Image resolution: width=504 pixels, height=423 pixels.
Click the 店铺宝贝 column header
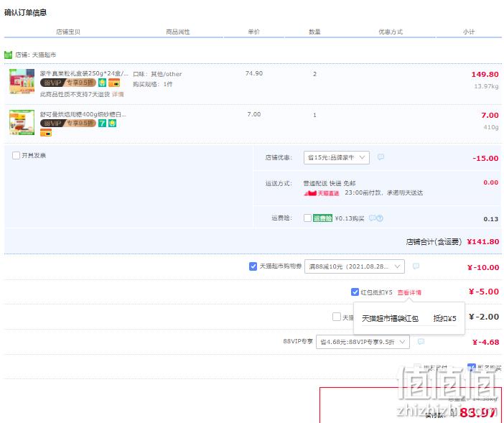pos(68,32)
